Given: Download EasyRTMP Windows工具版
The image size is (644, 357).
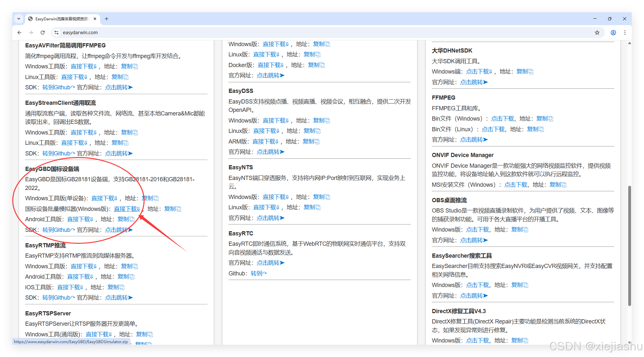Looking at the screenshot, I should point(84,266).
